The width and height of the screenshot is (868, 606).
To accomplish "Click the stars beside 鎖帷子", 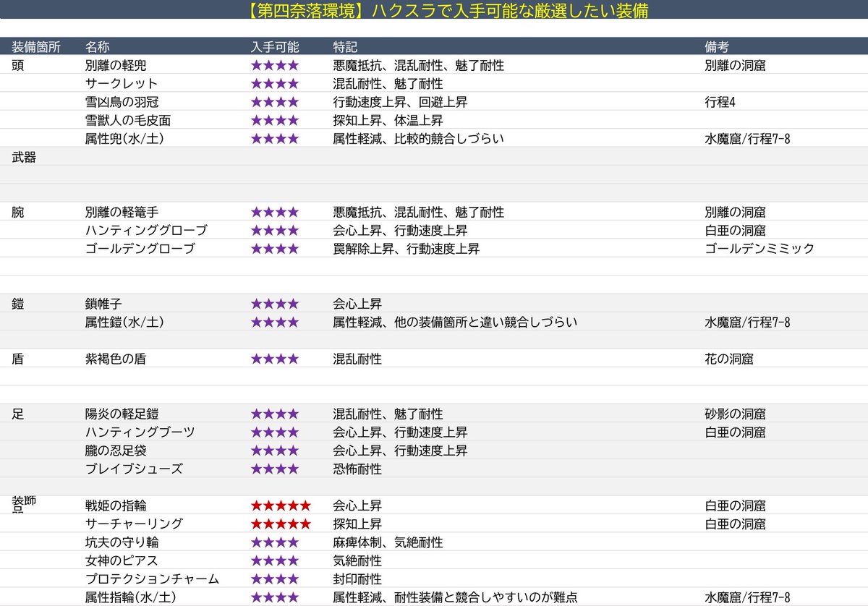I will click(272, 304).
